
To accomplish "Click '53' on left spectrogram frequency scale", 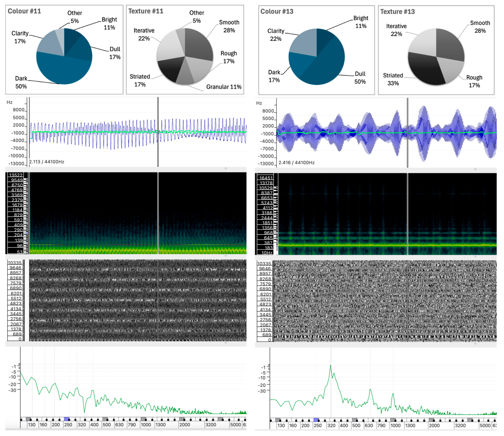I will pos(20,252).
